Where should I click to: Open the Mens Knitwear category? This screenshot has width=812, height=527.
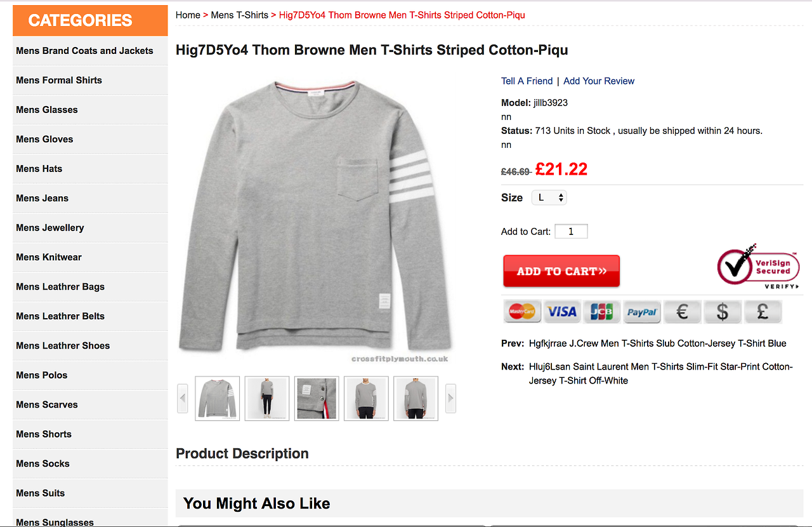(49, 257)
